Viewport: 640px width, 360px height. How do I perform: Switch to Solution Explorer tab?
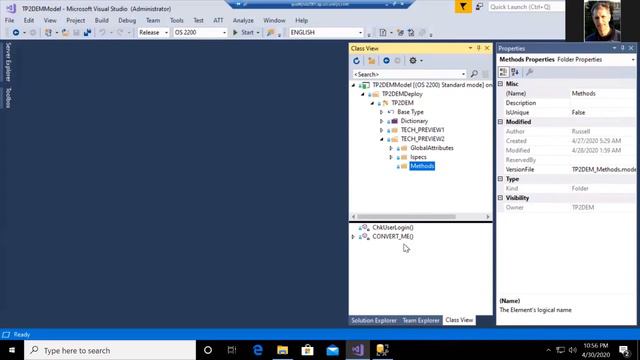(x=374, y=320)
